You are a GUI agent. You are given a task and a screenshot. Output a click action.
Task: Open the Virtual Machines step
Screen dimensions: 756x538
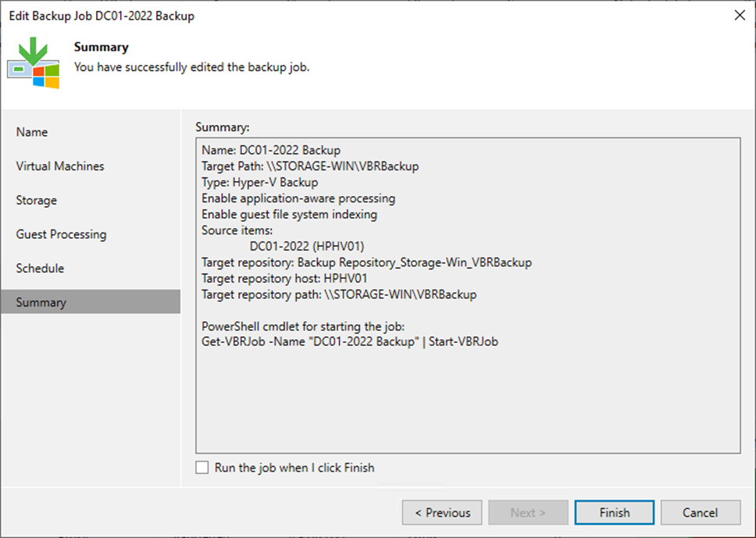(x=60, y=166)
